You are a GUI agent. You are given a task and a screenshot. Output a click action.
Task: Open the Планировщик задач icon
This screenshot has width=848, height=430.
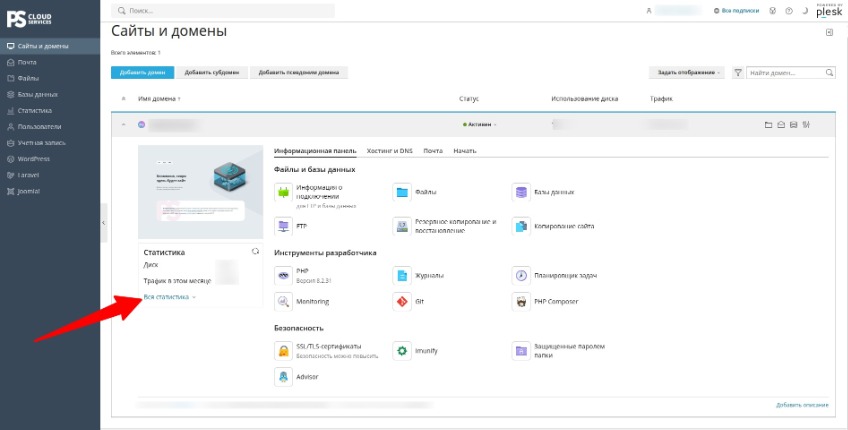click(521, 276)
